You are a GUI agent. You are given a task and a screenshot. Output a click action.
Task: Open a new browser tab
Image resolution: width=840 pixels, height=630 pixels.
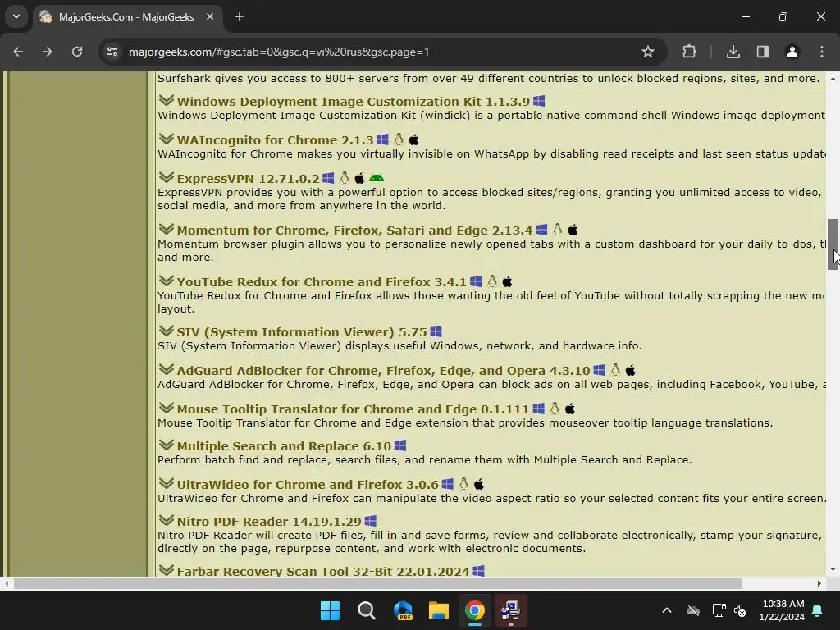coord(240,16)
